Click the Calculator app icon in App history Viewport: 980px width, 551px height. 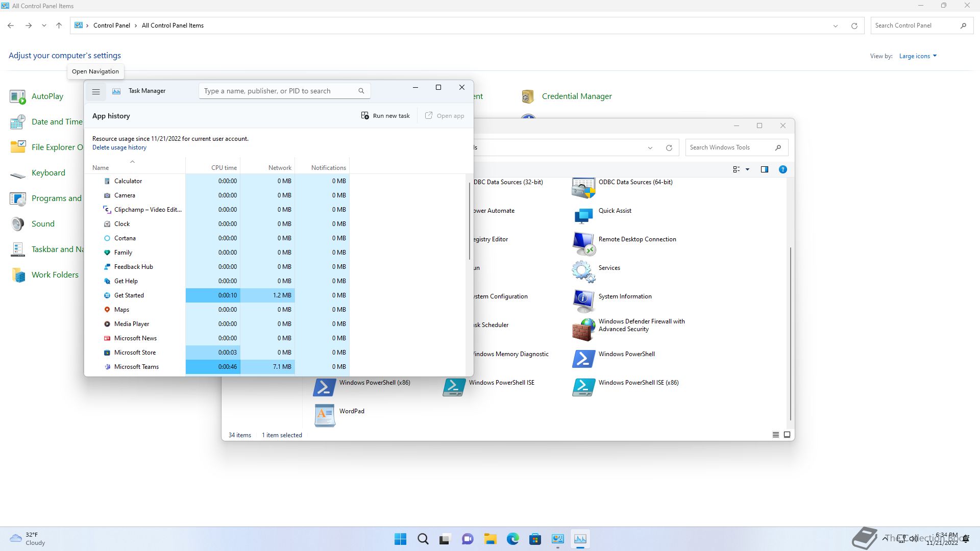(107, 181)
